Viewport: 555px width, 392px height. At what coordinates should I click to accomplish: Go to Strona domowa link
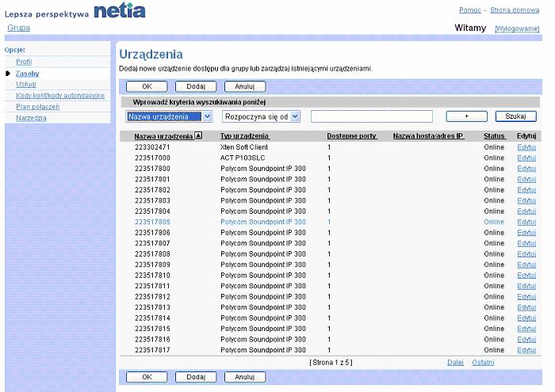tap(515, 10)
